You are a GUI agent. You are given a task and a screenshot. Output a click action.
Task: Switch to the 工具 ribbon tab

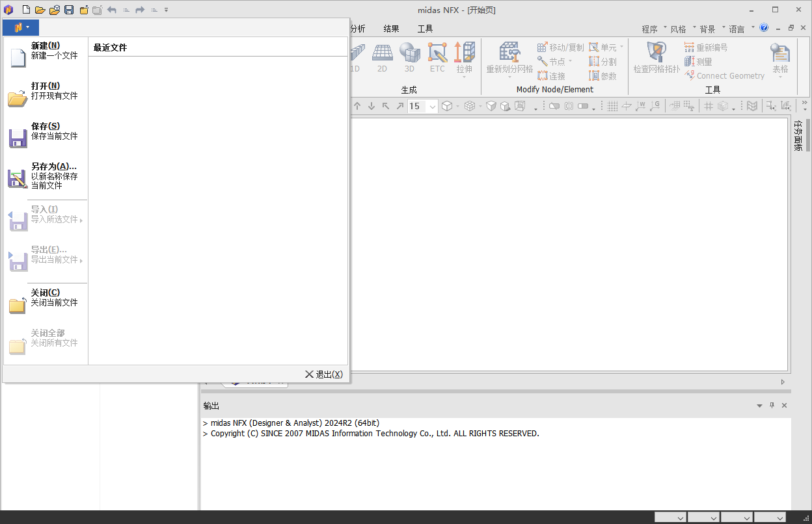425,29
